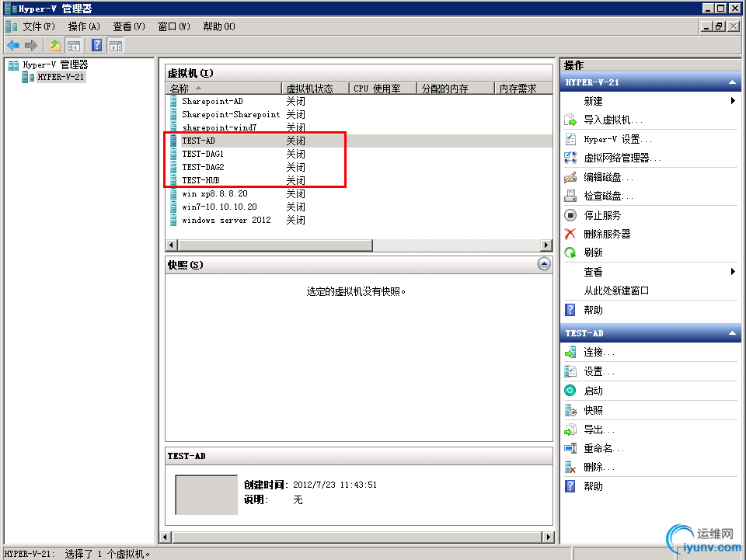Select the TEST-HUB virtual machine
This screenshot has height=560, width=746.
point(200,181)
